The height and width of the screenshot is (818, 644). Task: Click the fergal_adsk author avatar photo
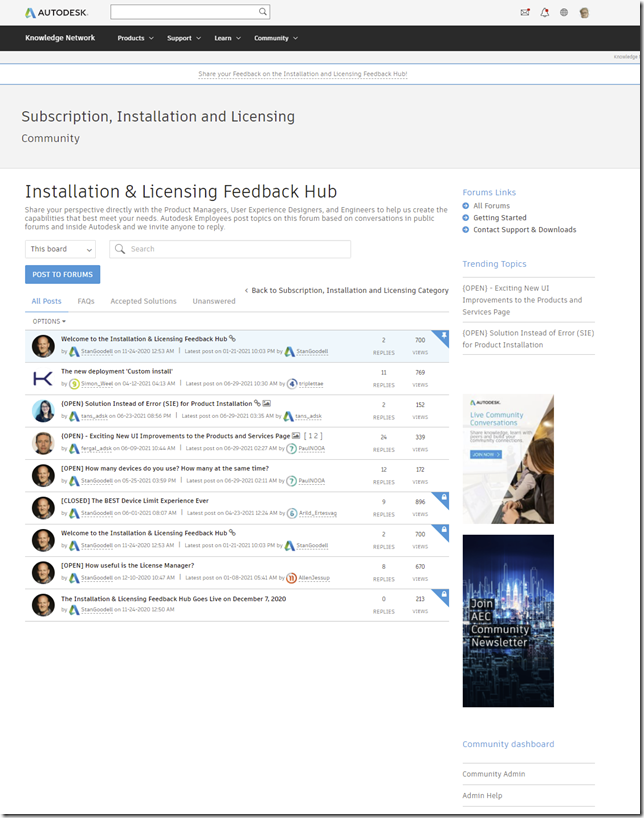tap(43, 443)
